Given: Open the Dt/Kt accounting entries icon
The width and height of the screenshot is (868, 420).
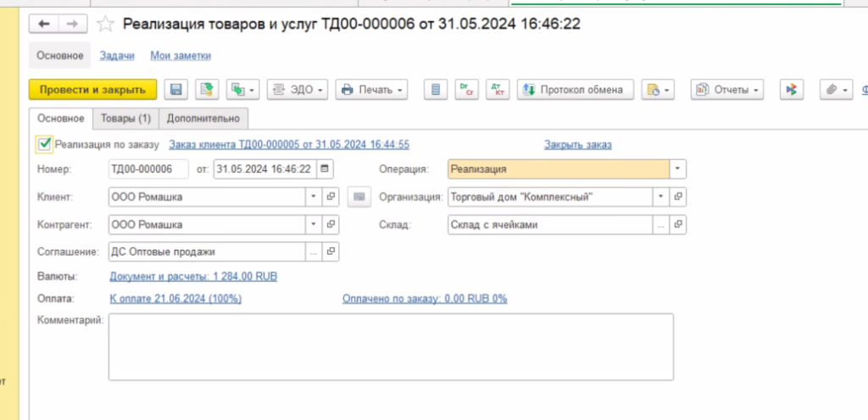Looking at the screenshot, I should pyautogui.click(x=498, y=90).
